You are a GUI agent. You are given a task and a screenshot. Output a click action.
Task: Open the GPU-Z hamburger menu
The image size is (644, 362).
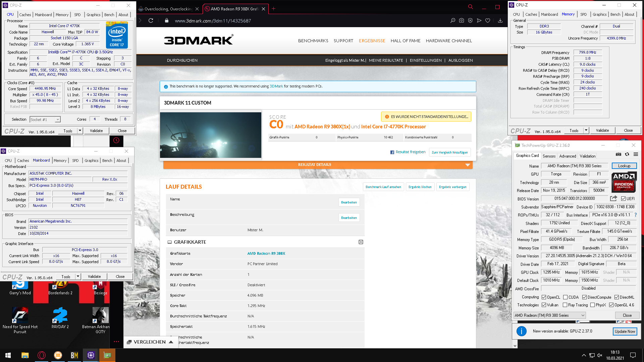(636, 155)
